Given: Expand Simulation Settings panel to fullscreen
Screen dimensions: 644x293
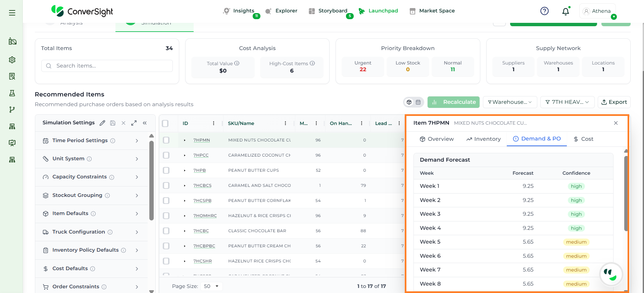Looking at the screenshot, I should 134,123.
